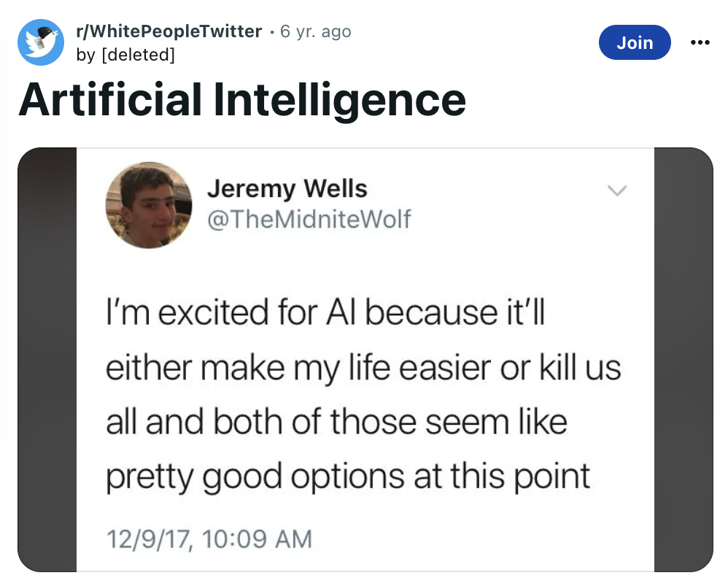This screenshot has width=728, height=578.
Task: Click the word "[deleted]" under the subreddit name
Action: pos(138,55)
